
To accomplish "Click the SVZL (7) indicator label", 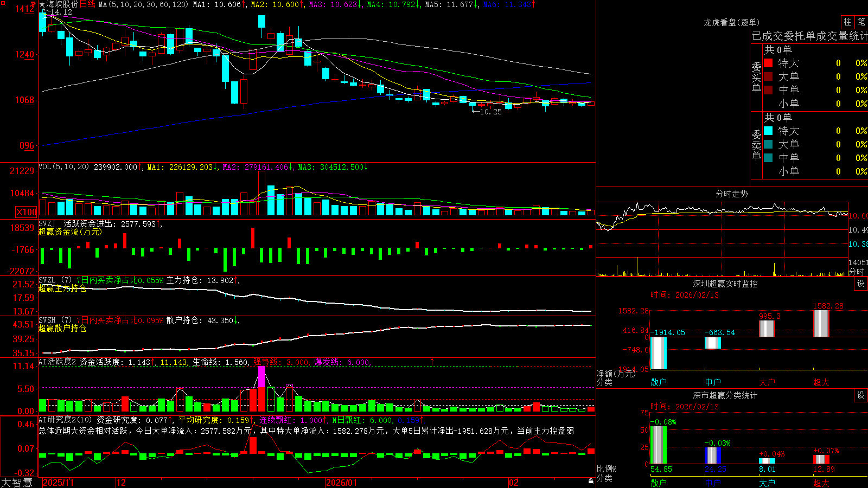I will point(55,280).
